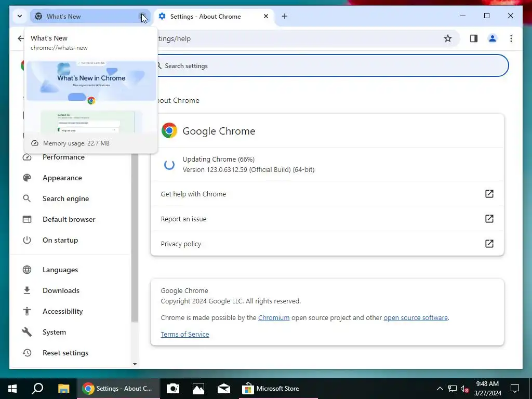The image size is (532, 399).
Task: Click the sidebar scrollbar thumb
Action: coord(135,237)
